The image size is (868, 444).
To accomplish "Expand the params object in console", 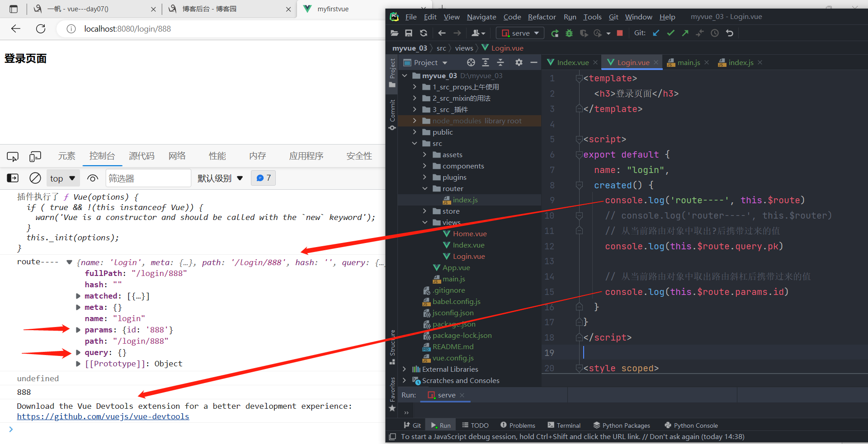I will [78, 330].
